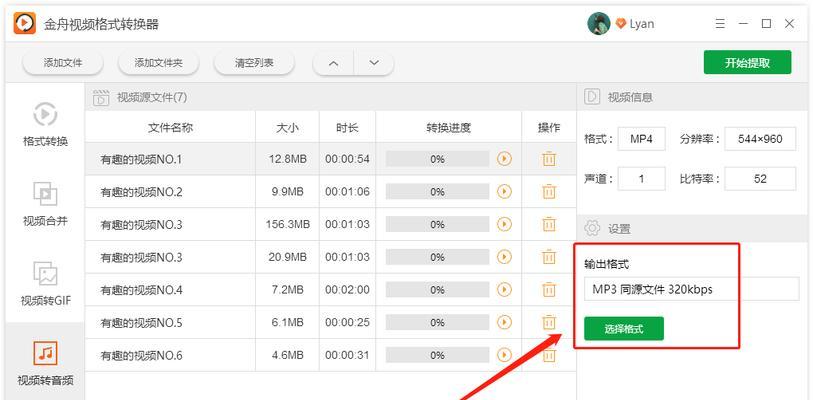
Task: Open the 视频转GIF sidebar tab
Action: 45,283
